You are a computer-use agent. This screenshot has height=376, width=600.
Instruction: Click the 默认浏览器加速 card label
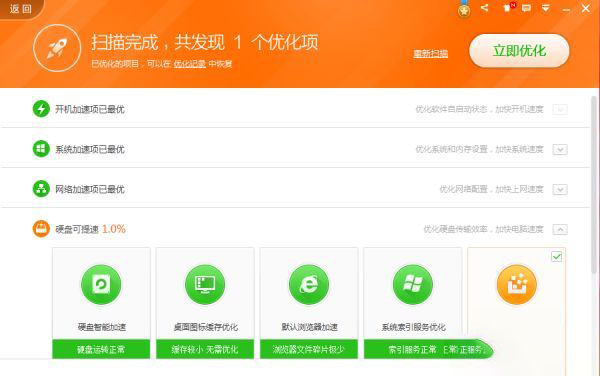[310, 327]
